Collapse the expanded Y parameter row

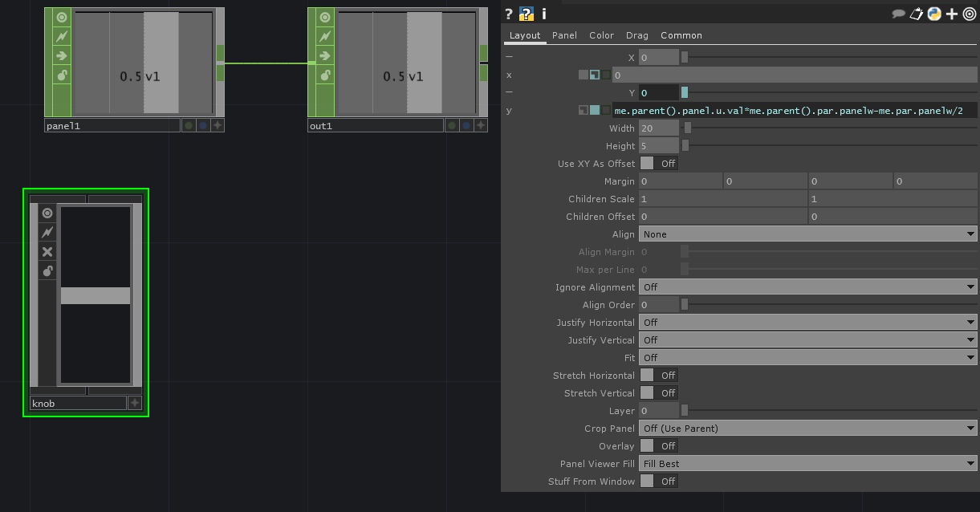(509, 93)
